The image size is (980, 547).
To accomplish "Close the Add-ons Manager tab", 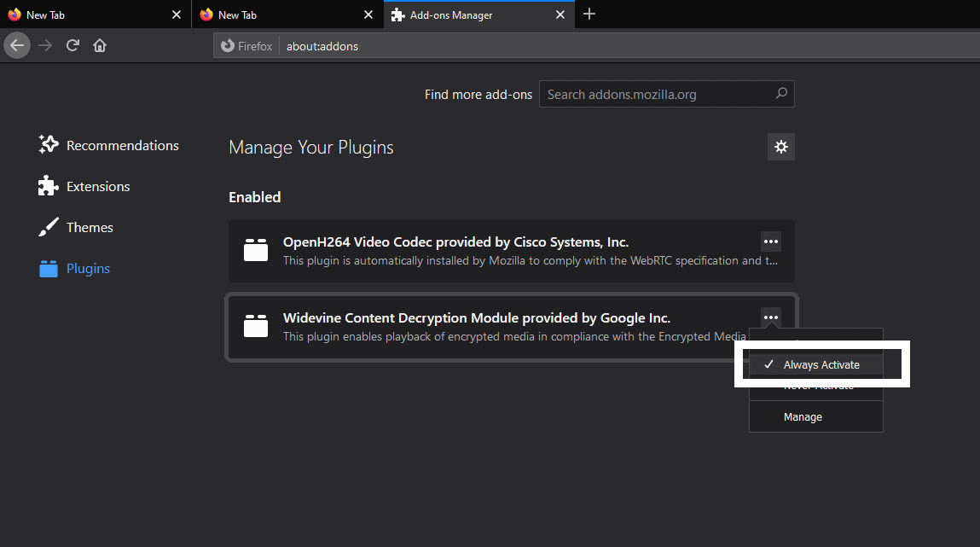I will coord(560,15).
